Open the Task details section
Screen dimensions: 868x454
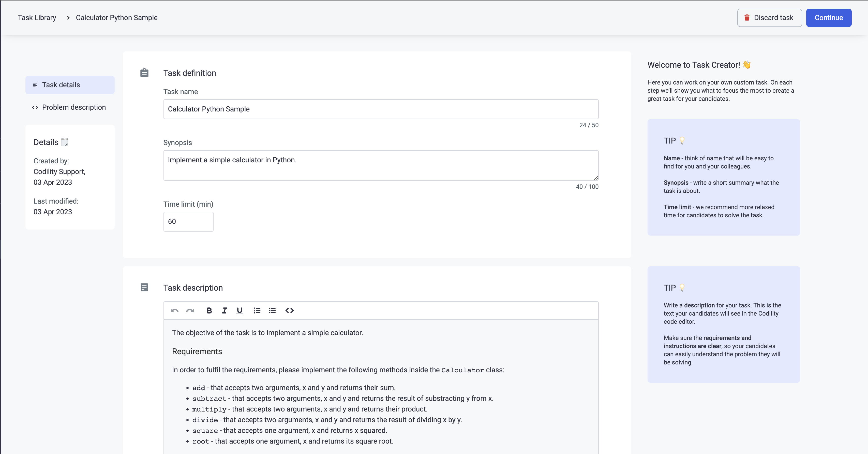[70, 85]
